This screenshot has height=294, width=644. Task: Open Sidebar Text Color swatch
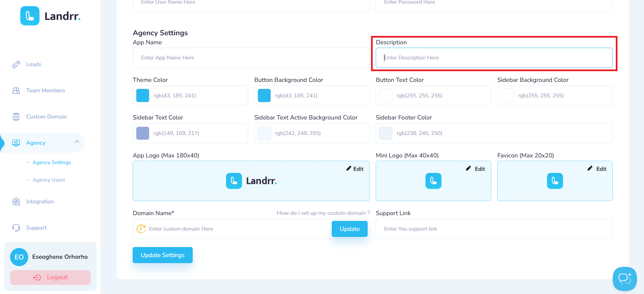143,133
